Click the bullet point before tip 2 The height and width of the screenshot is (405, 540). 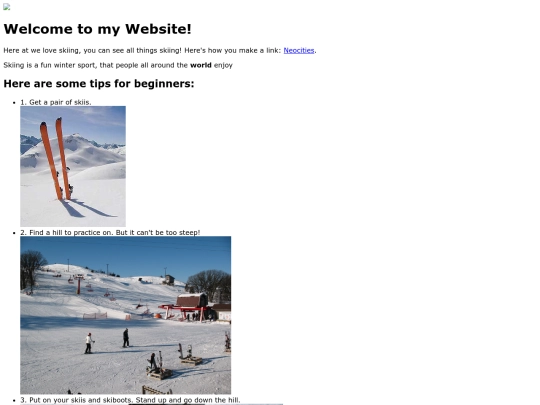coord(14,233)
